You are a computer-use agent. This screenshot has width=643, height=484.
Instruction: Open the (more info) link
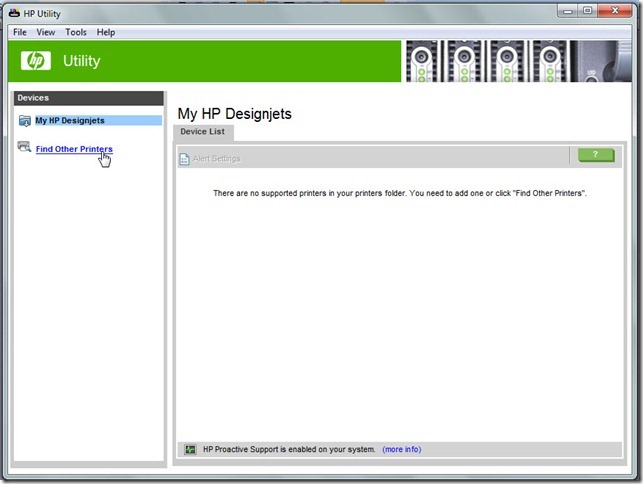401,449
